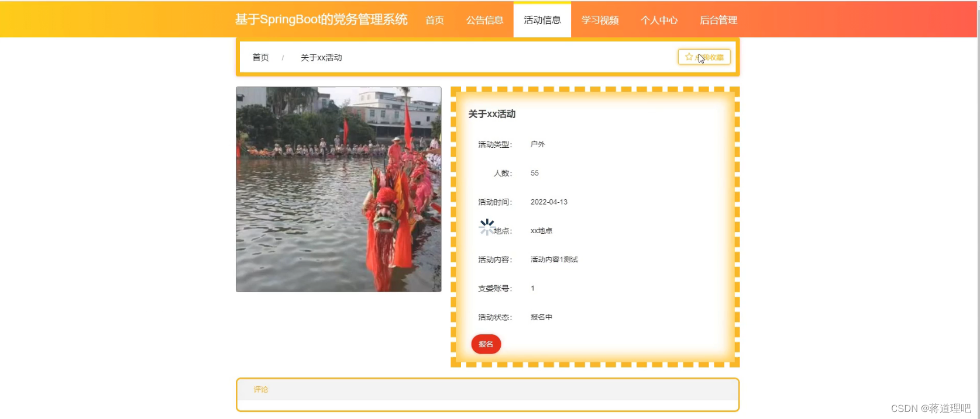980x419 pixels.
Task: Go to the 学习视频 menu item
Action: coord(600,20)
